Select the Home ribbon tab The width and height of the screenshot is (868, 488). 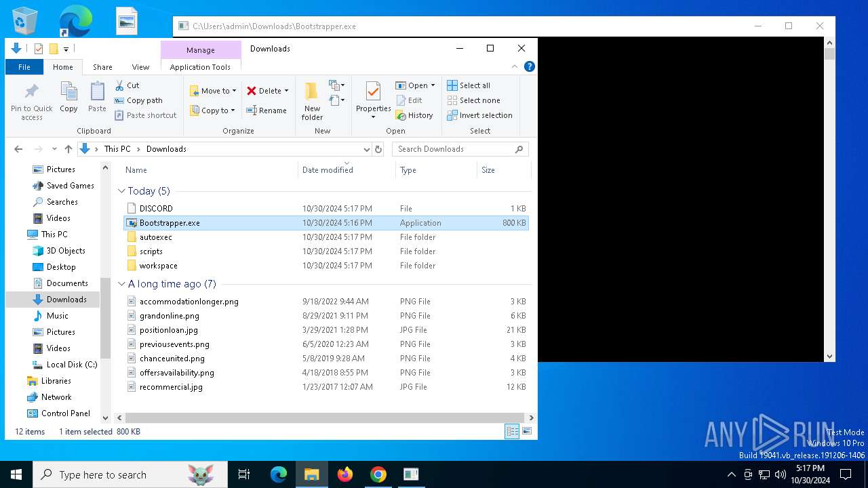pos(63,67)
